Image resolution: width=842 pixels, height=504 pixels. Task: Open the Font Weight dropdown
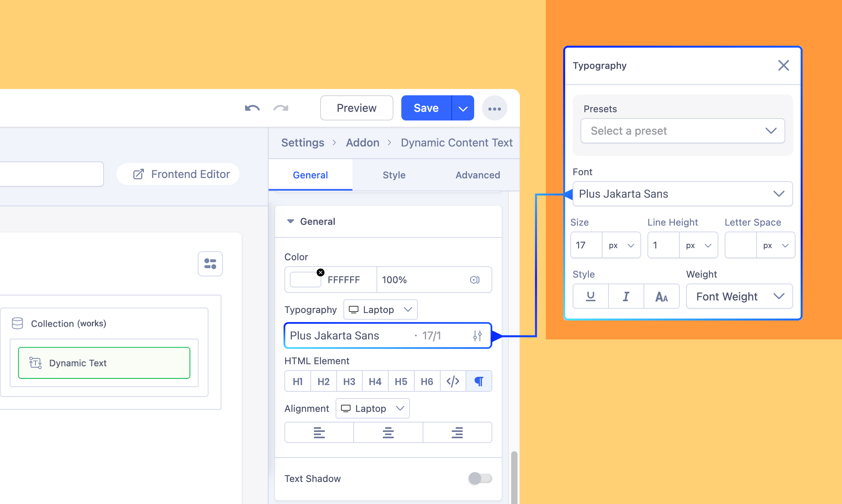739,296
